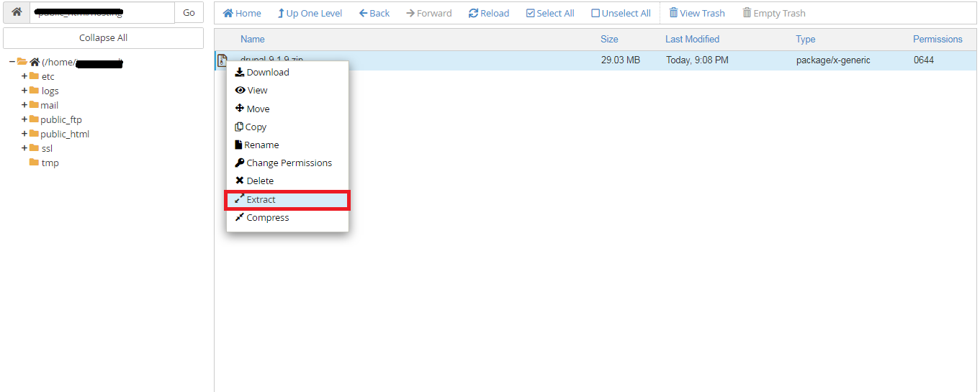The height and width of the screenshot is (392, 980).
Task: Open the public_ftp folder in tree
Action: coord(55,119)
